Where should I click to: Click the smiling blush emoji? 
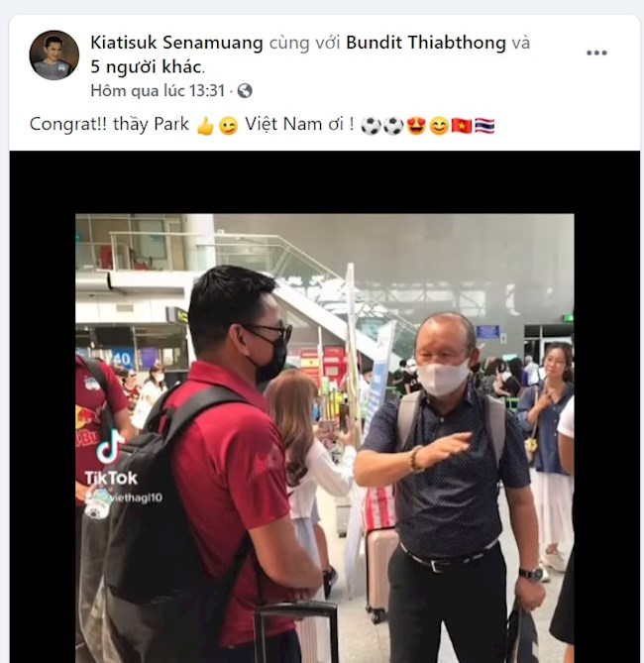(x=439, y=126)
